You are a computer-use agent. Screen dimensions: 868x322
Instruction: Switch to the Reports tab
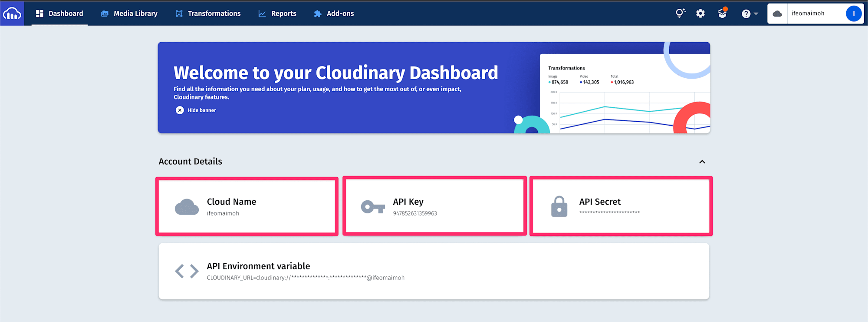pyautogui.click(x=277, y=13)
